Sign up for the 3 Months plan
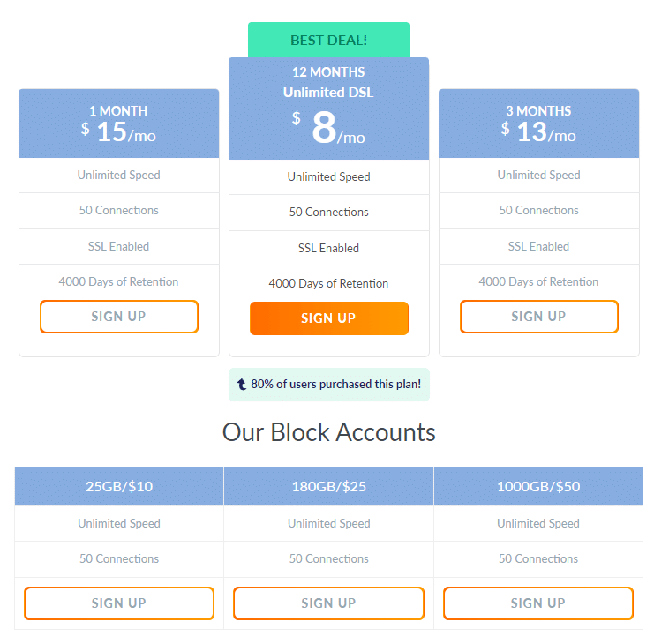This screenshot has height=644, width=654. click(538, 317)
